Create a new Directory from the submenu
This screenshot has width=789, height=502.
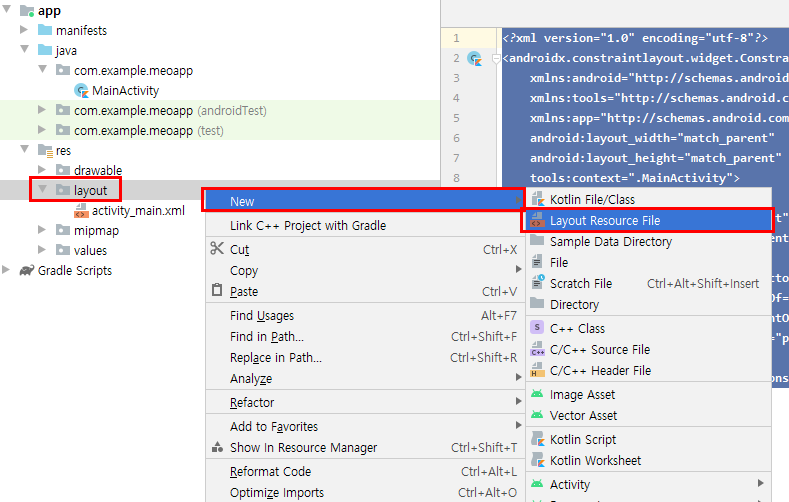pos(648,304)
